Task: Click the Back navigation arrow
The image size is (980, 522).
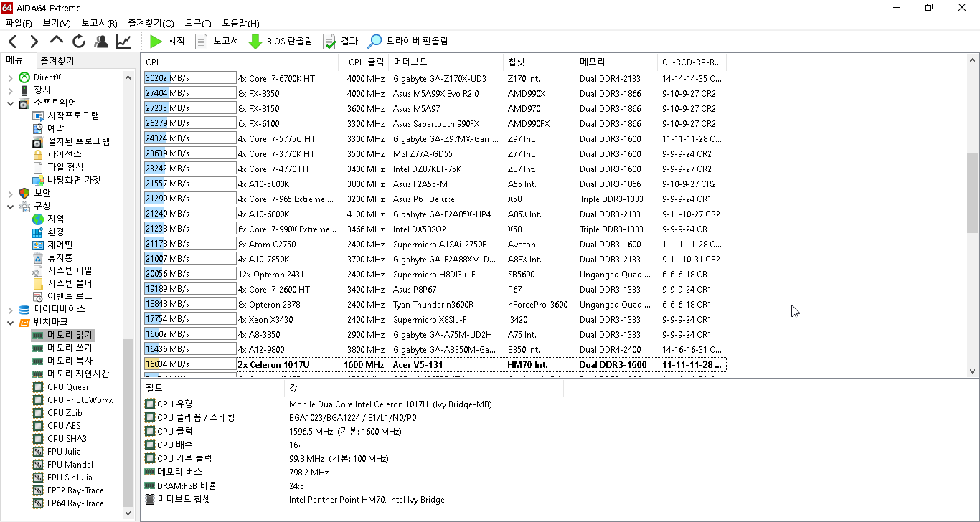Action: pyautogui.click(x=13, y=42)
